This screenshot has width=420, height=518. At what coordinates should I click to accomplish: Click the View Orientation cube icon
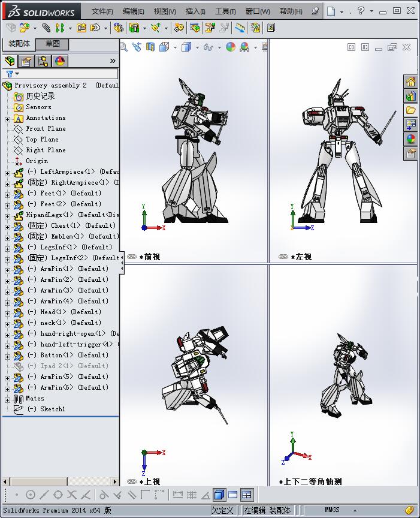tap(164, 47)
